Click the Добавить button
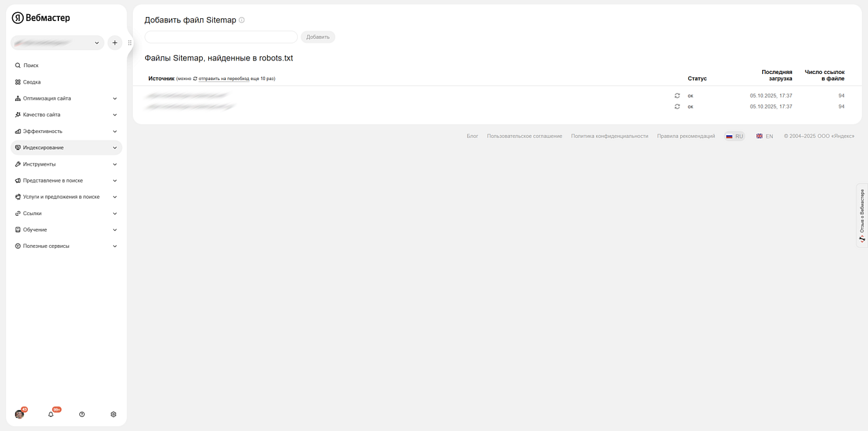 pos(317,37)
